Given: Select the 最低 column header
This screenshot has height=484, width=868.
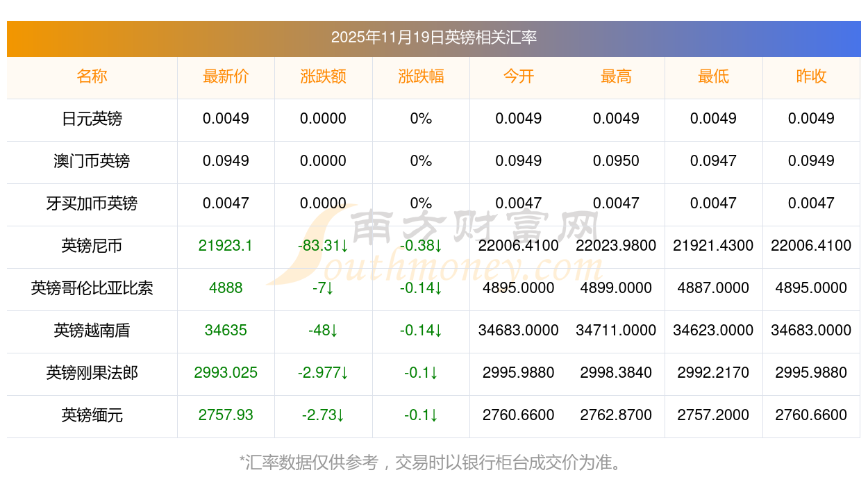Looking at the screenshot, I should coord(713,76).
